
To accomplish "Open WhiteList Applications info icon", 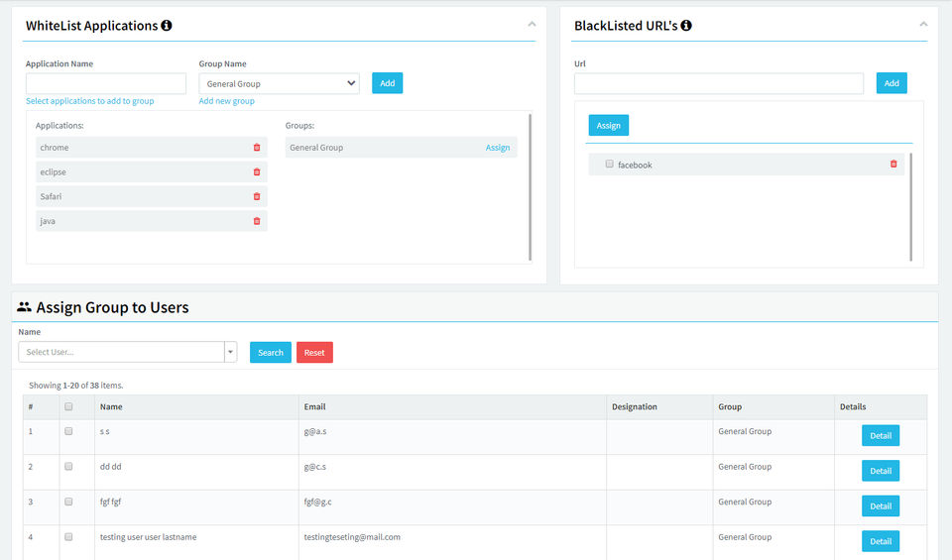I will [x=167, y=26].
